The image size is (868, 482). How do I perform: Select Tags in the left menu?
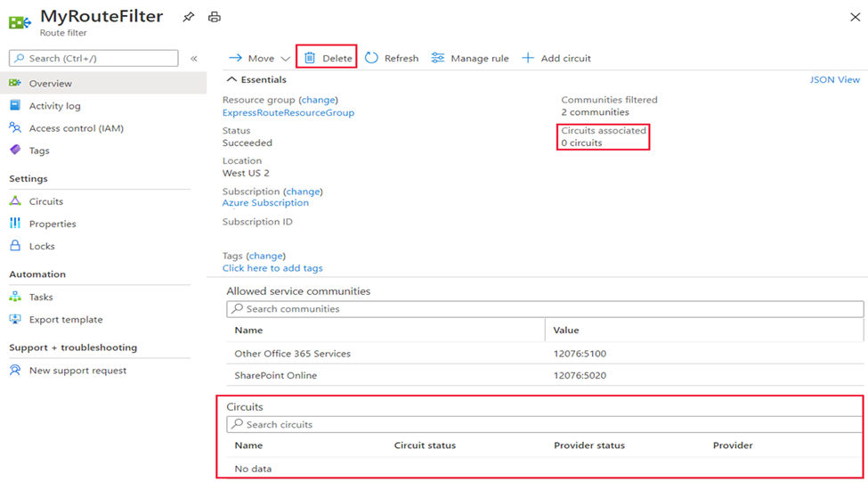coord(39,151)
